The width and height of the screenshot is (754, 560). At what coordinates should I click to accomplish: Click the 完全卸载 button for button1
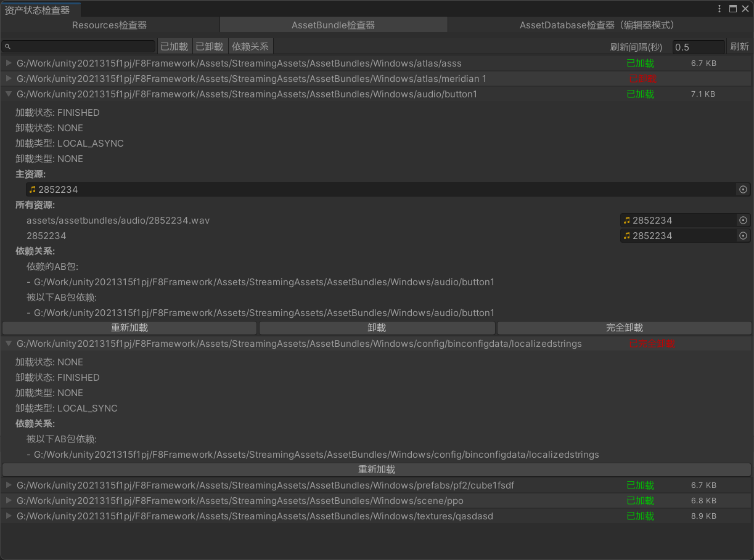(x=625, y=328)
